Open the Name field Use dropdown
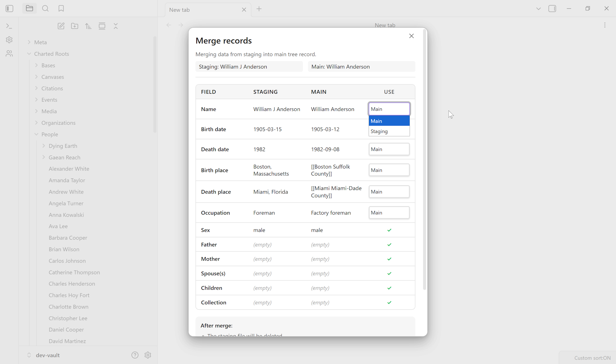Viewport: 616px width, 364px height. click(389, 109)
